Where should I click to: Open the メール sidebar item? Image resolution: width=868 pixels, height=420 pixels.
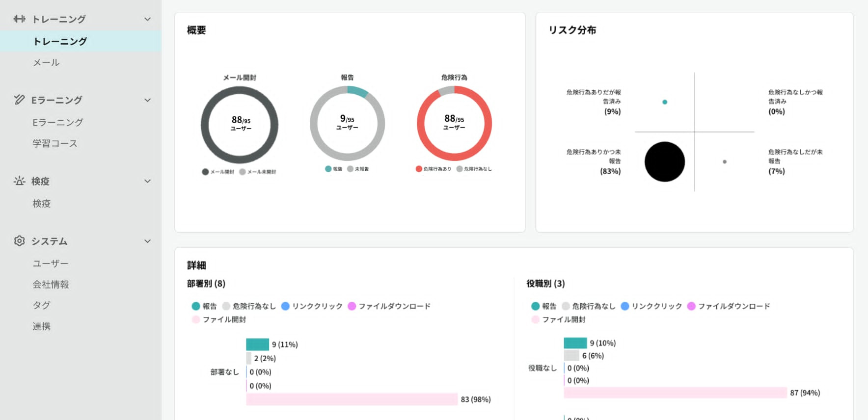point(46,62)
